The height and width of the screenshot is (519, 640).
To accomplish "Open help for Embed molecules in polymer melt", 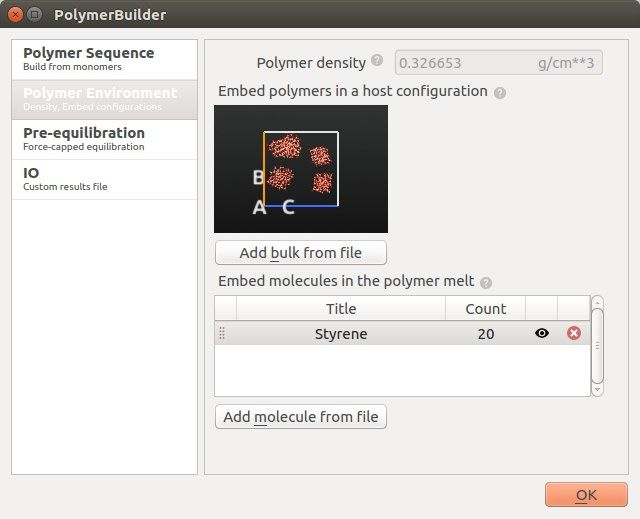I will (x=486, y=283).
